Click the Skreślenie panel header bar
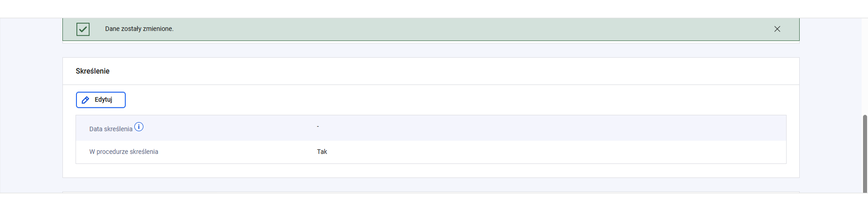 (x=431, y=71)
